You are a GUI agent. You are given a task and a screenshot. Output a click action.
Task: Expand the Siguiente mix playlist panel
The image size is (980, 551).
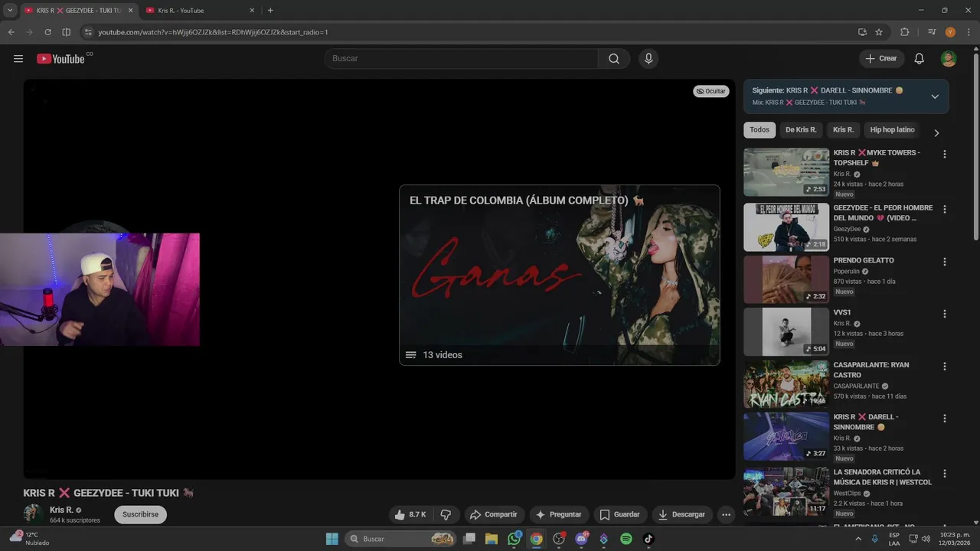[935, 96]
